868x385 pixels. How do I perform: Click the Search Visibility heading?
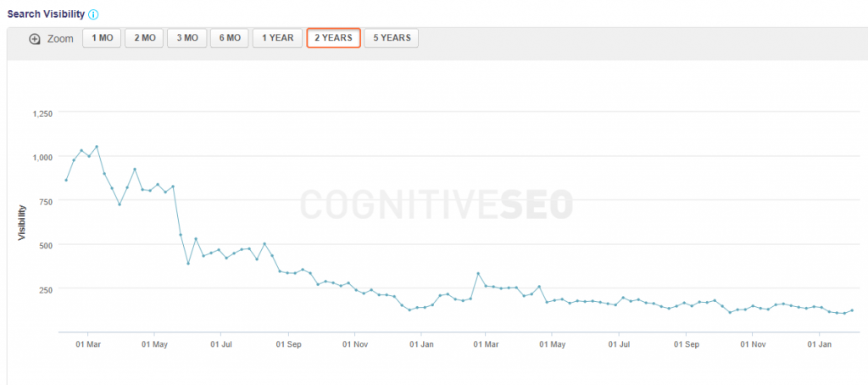coord(46,15)
